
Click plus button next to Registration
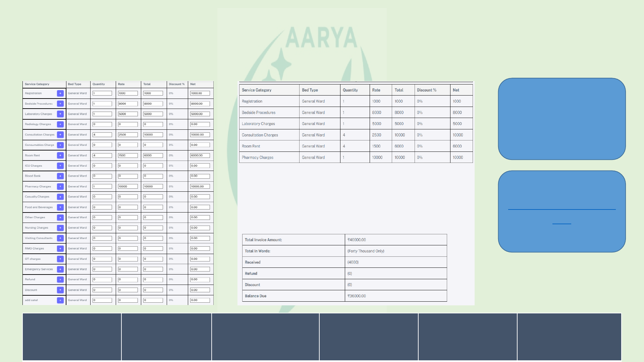(60, 93)
